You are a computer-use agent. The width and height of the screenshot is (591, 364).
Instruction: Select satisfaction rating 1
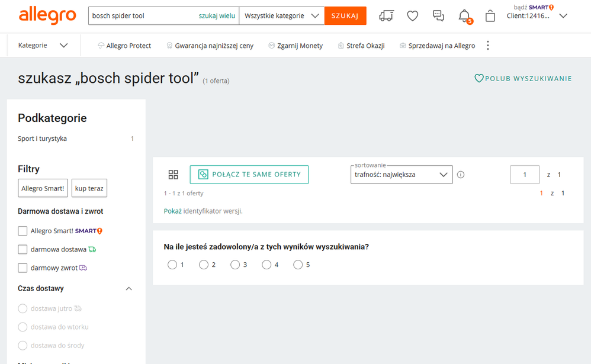coord(172,265)
